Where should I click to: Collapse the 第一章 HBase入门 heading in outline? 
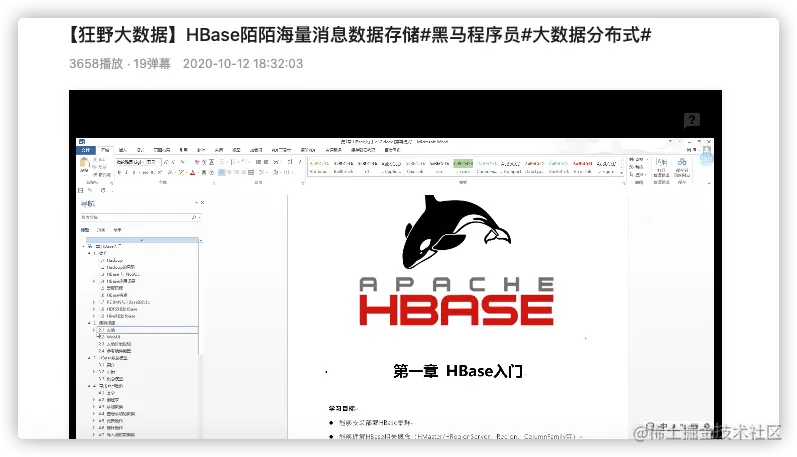(x=83, y=247)
